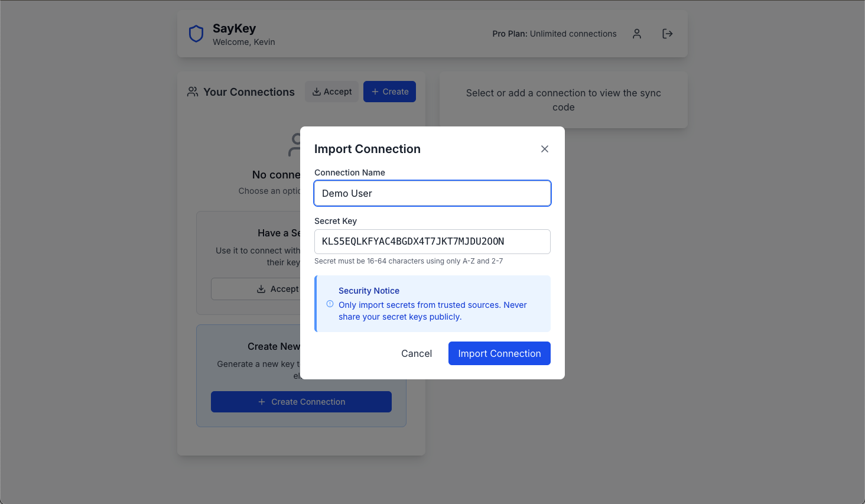Close the Import Connection dialog

545,149
